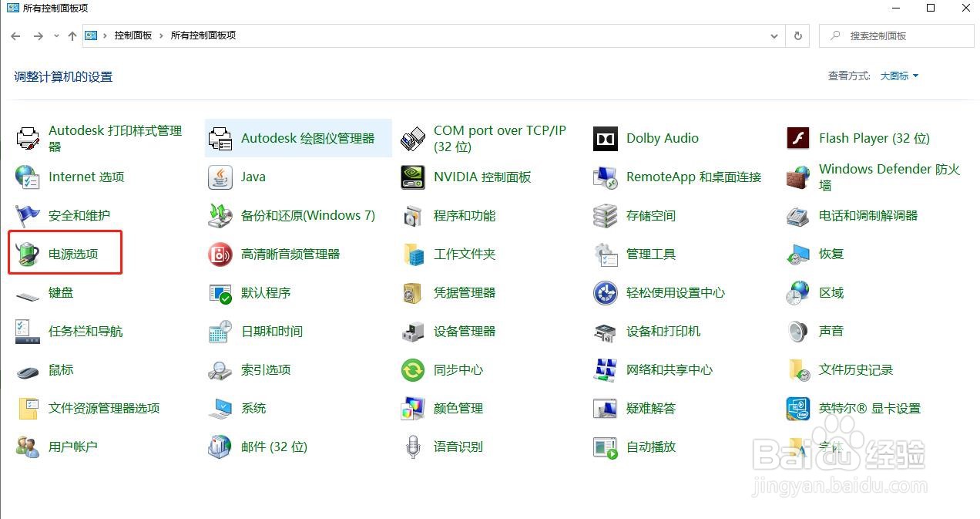Open the 网络和共享中心 icon
The image size is (980, 519).
pyautogui.click(x=606, y=370)
